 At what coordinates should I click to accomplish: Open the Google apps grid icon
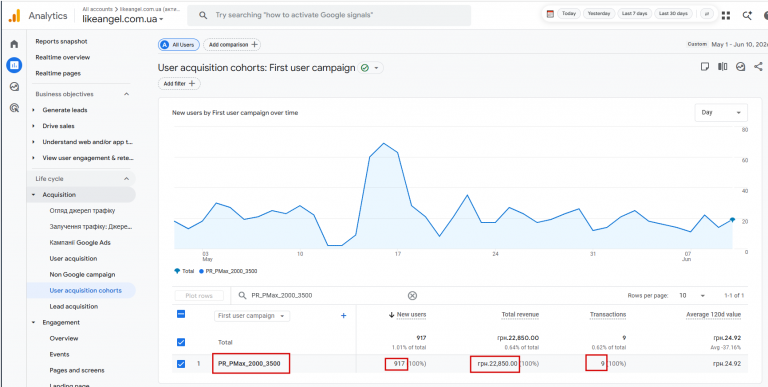point(726,16)
